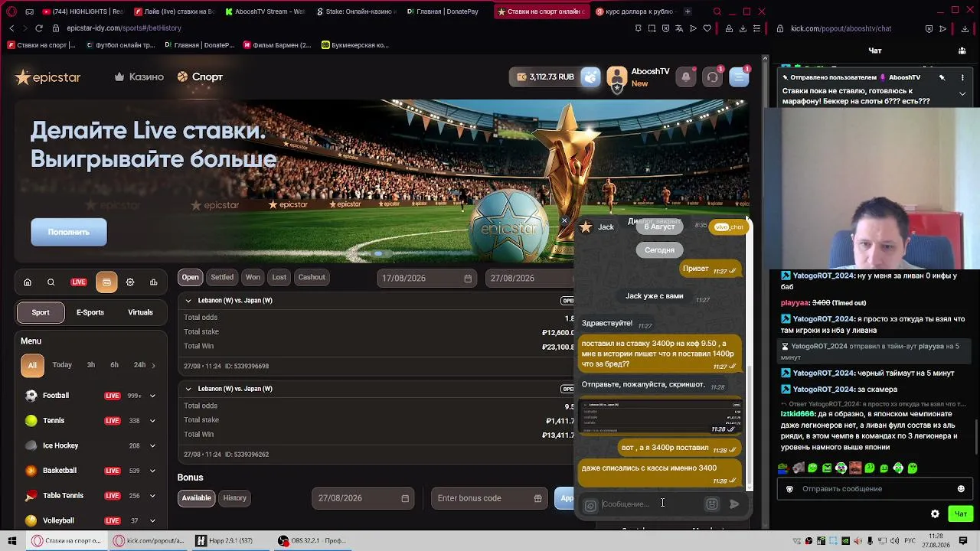The width and height of the screenshot is (980, 551).
Task: Open the notifications bell icon
Action: pos(686,77)
